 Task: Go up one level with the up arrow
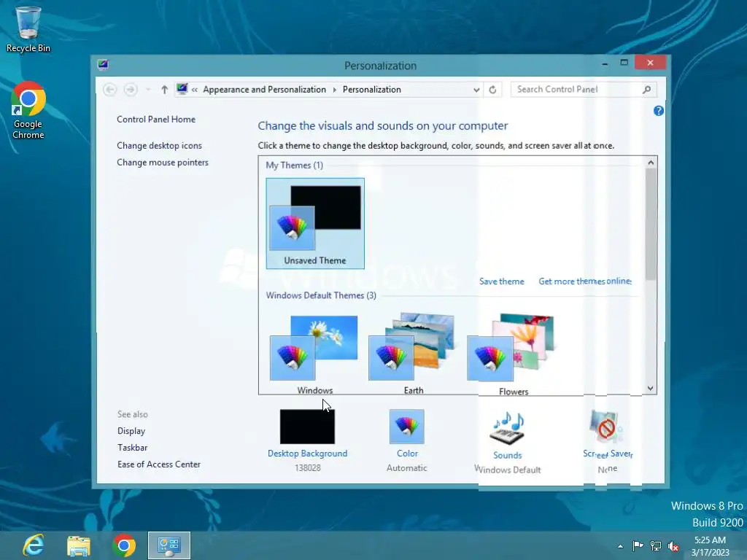164,90
